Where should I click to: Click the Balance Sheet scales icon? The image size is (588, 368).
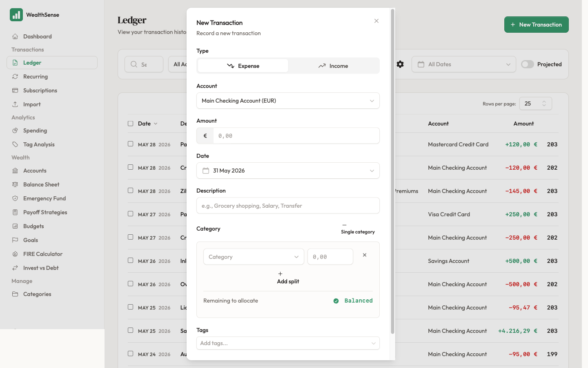(x=15, y=184)
